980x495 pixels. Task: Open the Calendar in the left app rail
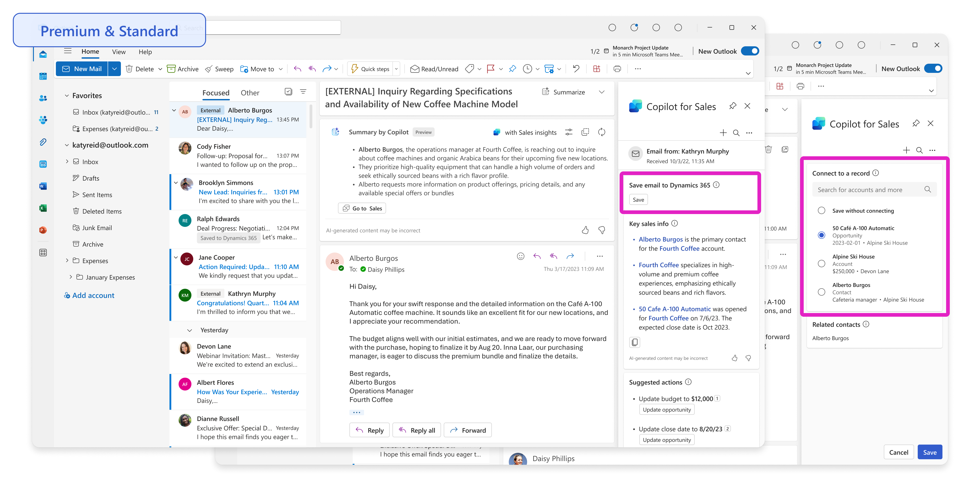pyautogui.click(x=43, y=76)
